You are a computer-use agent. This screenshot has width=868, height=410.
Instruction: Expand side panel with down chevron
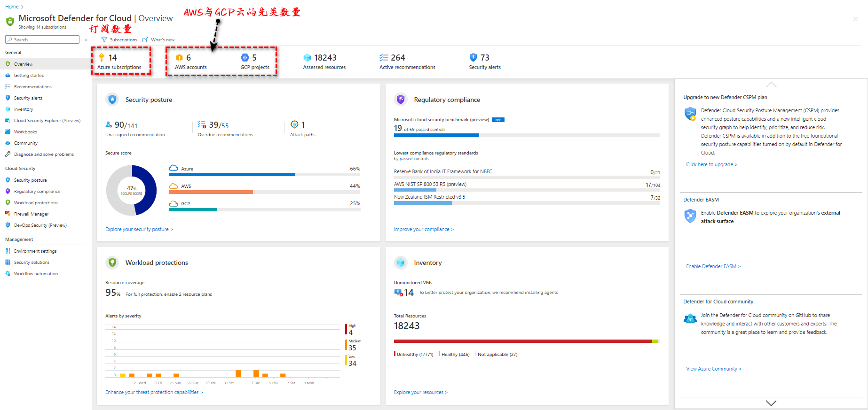coord(771,403)
